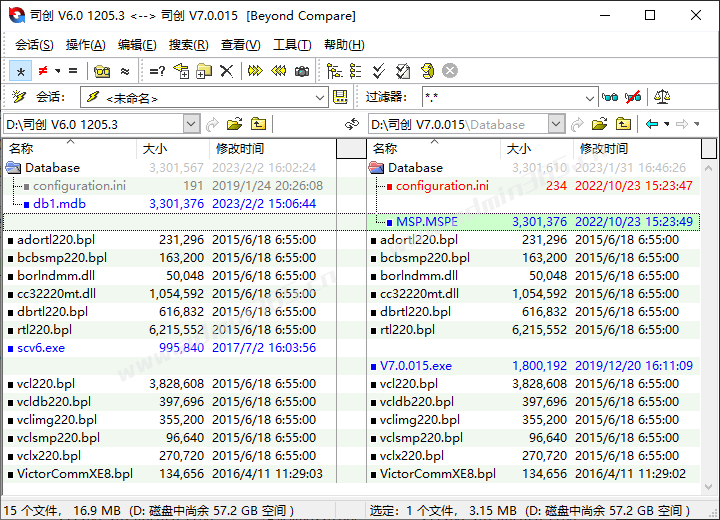Toggle Show Differences not-equal button

(43, 71)
